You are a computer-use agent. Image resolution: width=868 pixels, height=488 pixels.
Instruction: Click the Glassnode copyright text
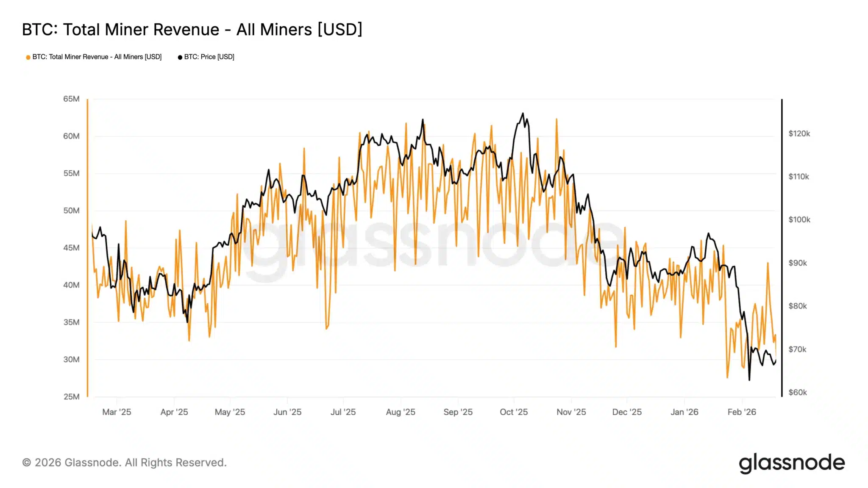[x=124, y=463]
